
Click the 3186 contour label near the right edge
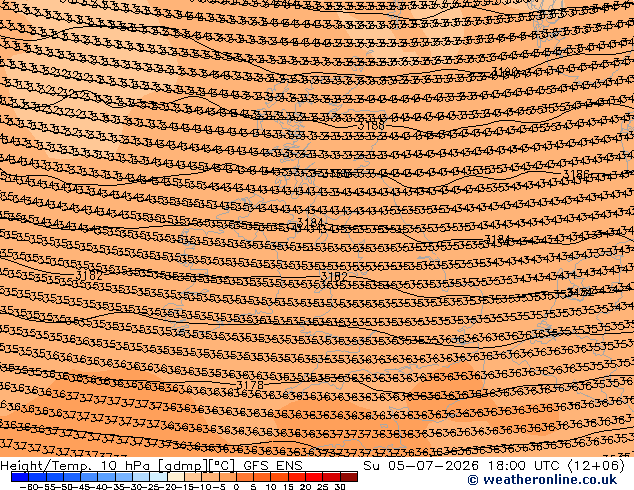pos(577,174)
